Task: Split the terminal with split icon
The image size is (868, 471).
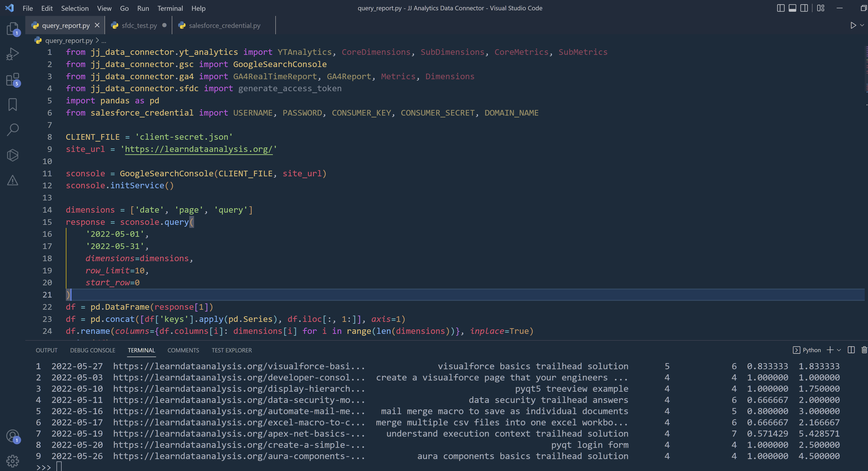Action: pos(851,350)
